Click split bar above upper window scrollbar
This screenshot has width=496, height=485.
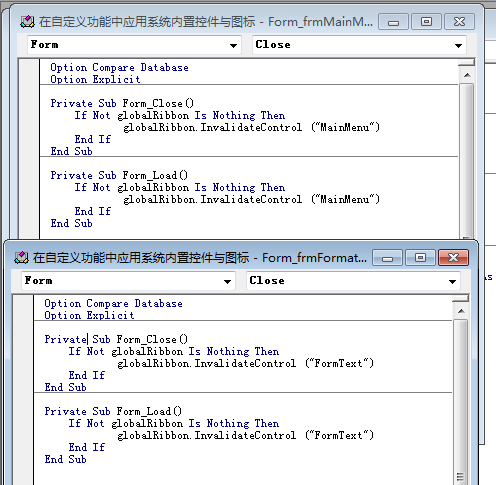click(467, 63)
